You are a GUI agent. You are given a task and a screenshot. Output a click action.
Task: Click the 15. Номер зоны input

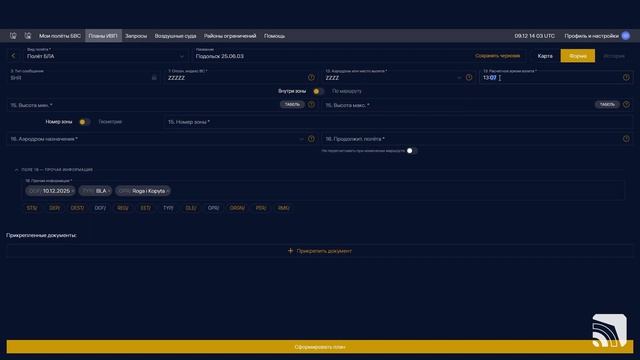pos(398,122)
